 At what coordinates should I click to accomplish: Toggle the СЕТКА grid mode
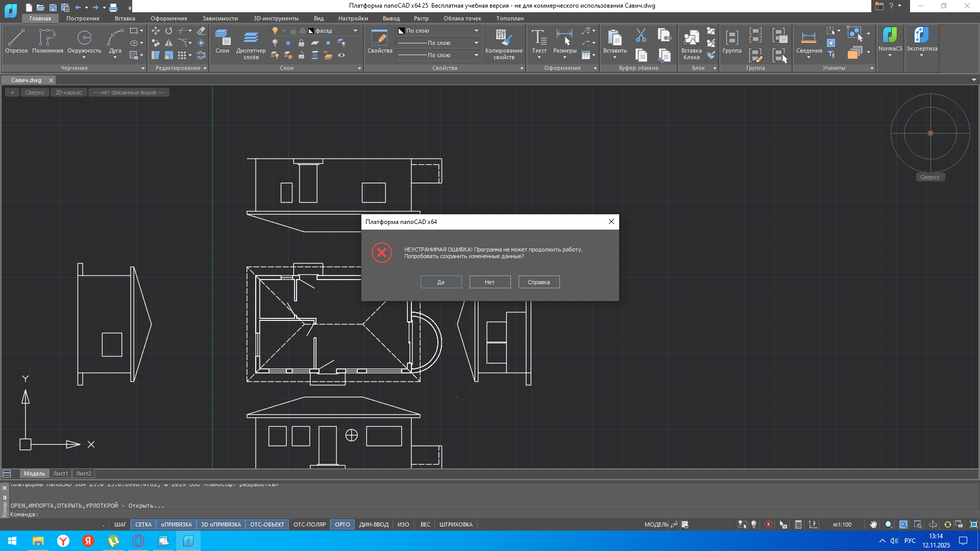tap(143, 524)
